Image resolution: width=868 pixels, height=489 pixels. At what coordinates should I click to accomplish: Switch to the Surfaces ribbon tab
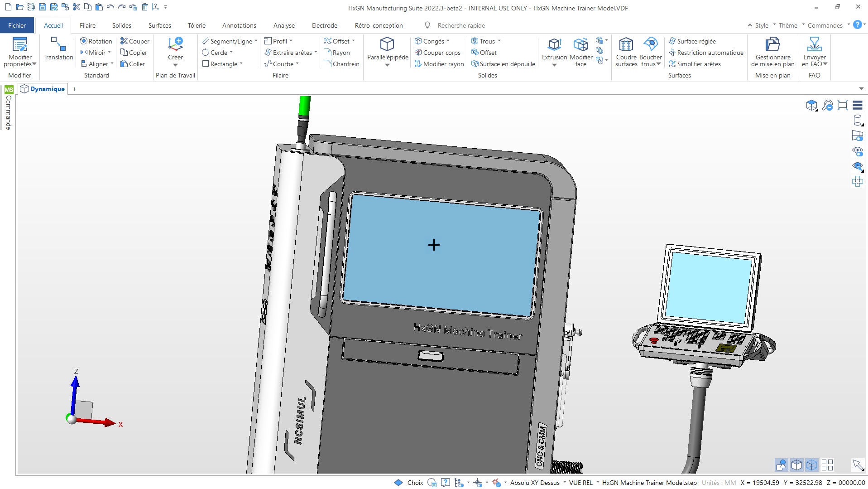tap(159, 25)
